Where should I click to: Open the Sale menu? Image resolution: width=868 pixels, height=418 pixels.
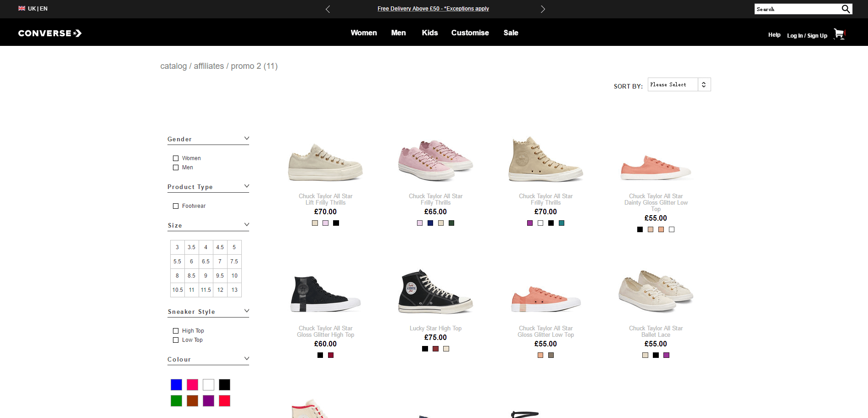511,33
